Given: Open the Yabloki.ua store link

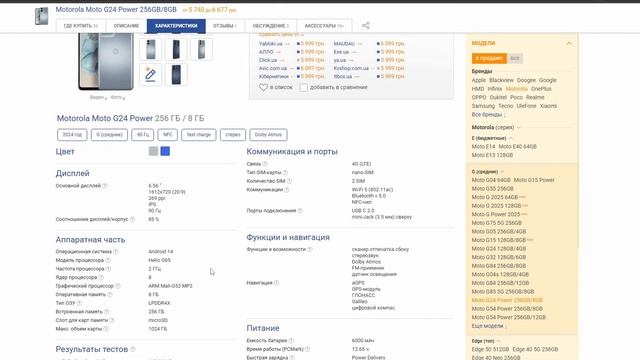Looking at the screenshot, I should click(271, 44).
